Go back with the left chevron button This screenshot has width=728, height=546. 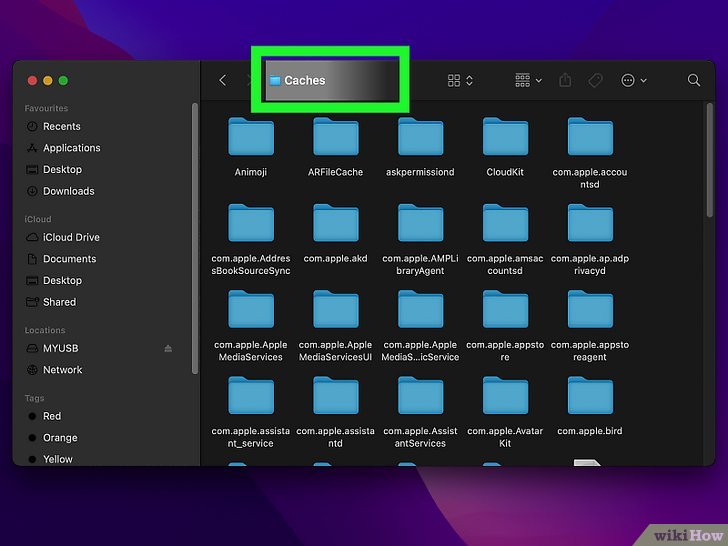[x=223, y=80]
